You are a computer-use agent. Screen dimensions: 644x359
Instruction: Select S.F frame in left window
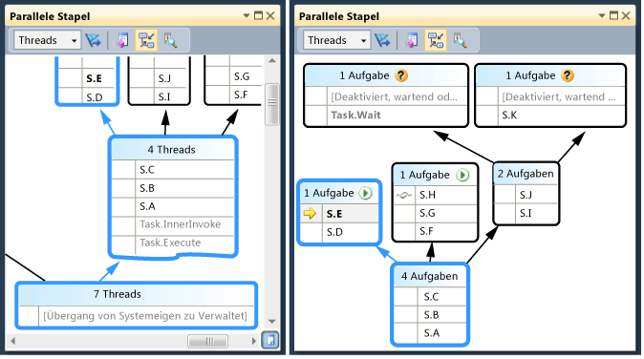(233, 95)
